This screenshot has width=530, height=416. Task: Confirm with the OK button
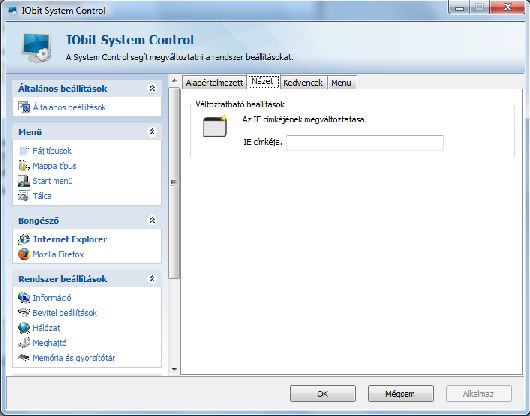pos(323,394)
